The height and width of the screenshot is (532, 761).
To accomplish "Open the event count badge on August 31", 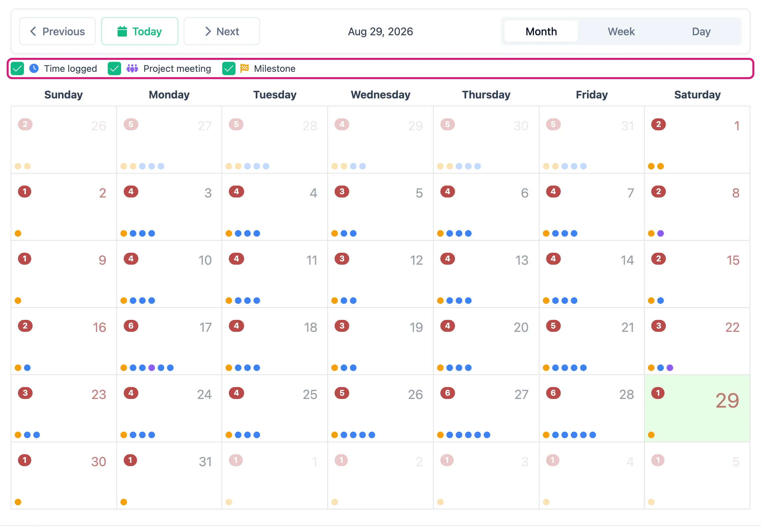I will (130, 460).
